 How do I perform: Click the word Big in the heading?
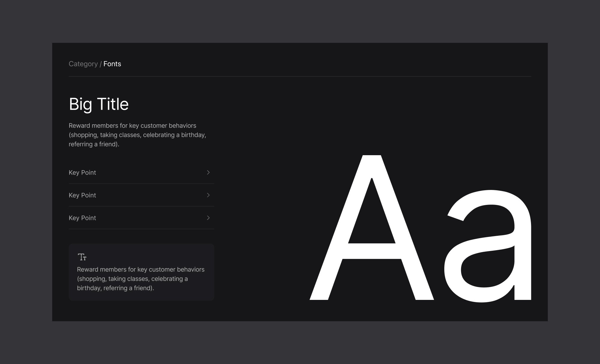point(80,105)
